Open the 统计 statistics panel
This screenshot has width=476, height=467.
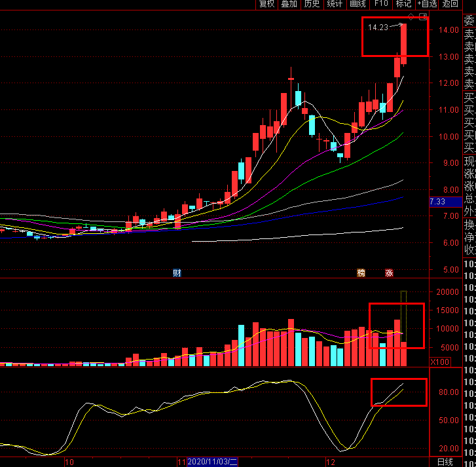pos(335,4)
